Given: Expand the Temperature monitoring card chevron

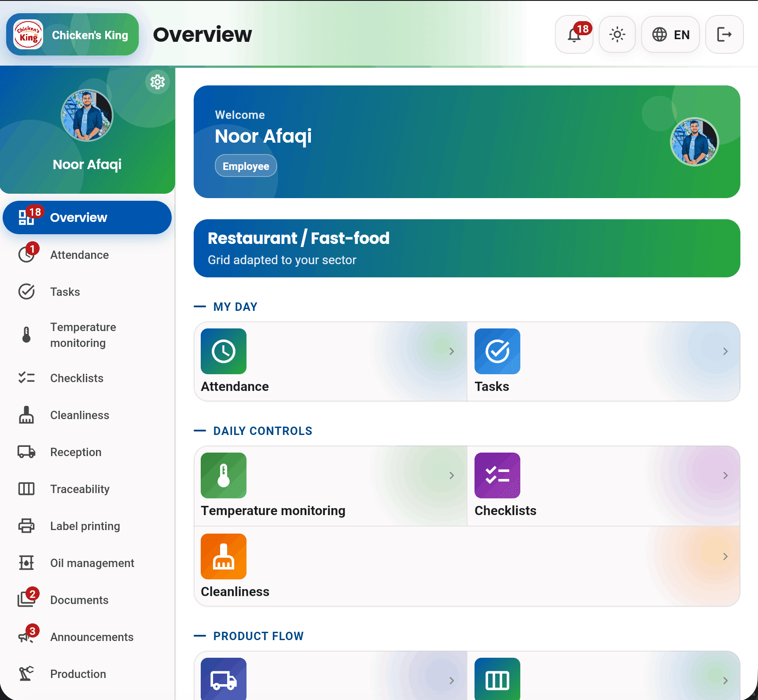Looking at the screenshot, I should (452, 475).
